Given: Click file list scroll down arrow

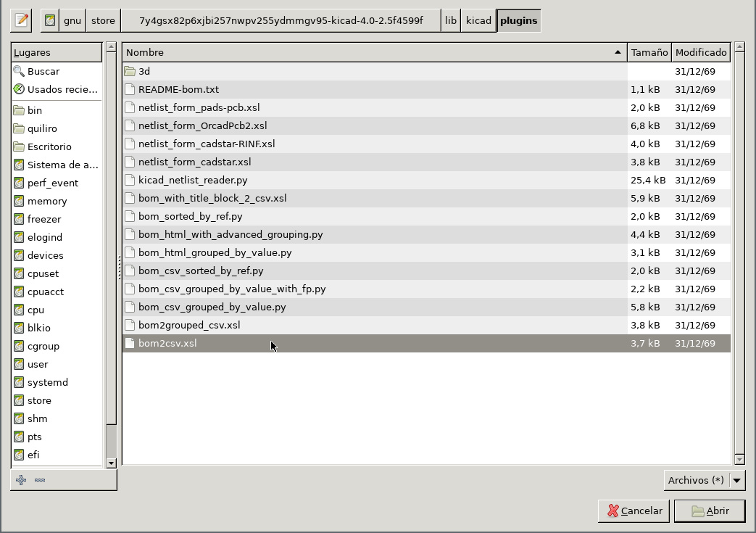Looking at the screenshot, I should pos(739,460).
